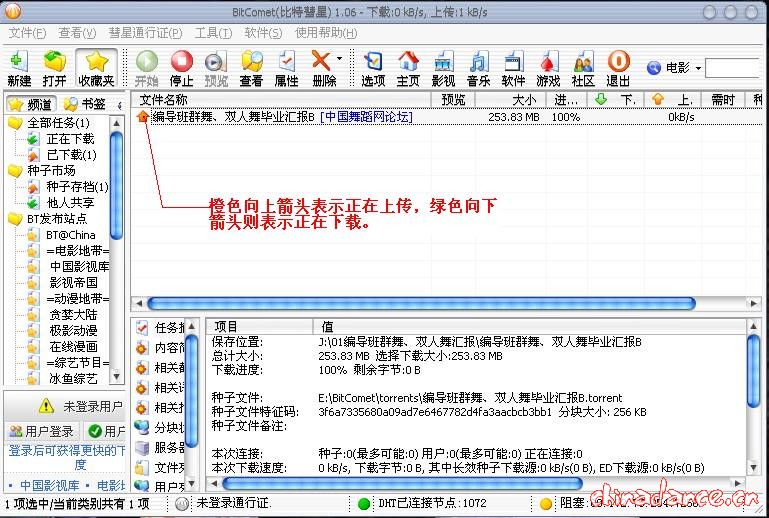
Task: Select the BT发布站点 folder
Action: tap(57, 219)
